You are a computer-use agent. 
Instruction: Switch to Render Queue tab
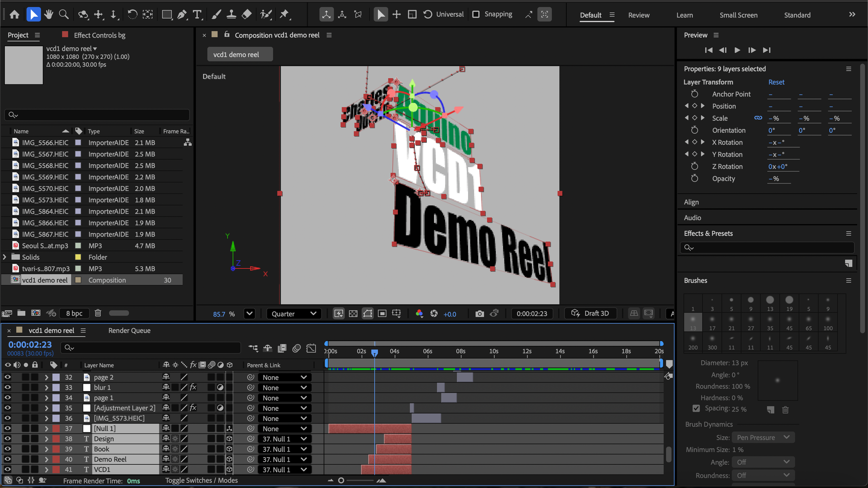pos(129,331)
